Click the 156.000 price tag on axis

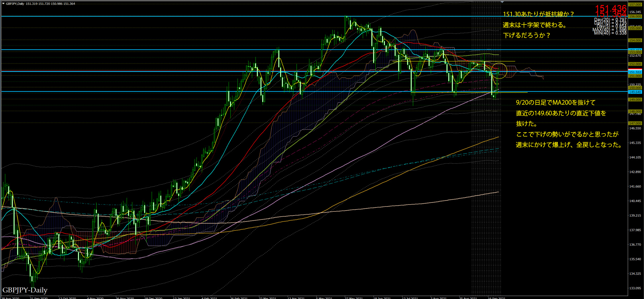[635, 16]
